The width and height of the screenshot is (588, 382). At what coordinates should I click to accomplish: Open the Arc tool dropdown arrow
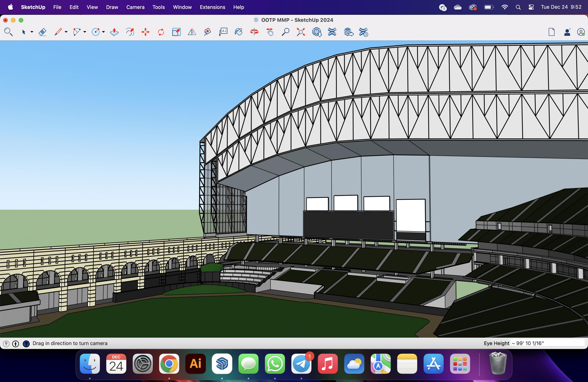tap(85, 32)
